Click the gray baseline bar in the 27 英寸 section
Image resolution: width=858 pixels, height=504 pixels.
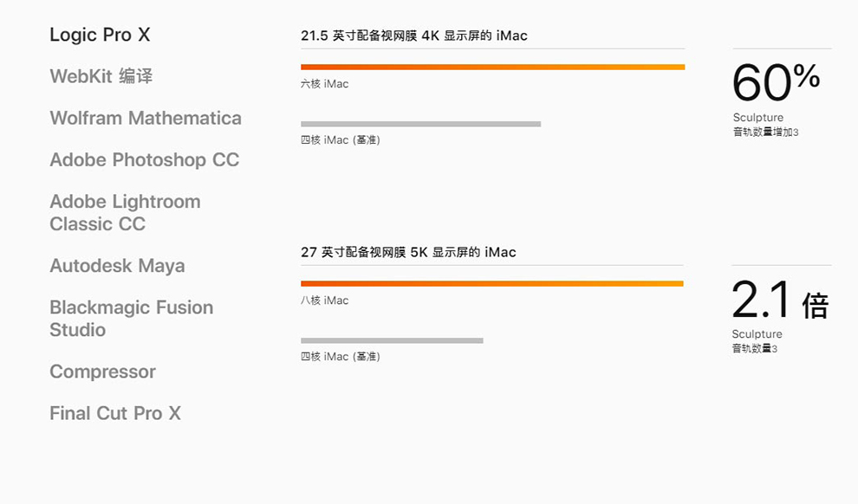click(392, 340)
